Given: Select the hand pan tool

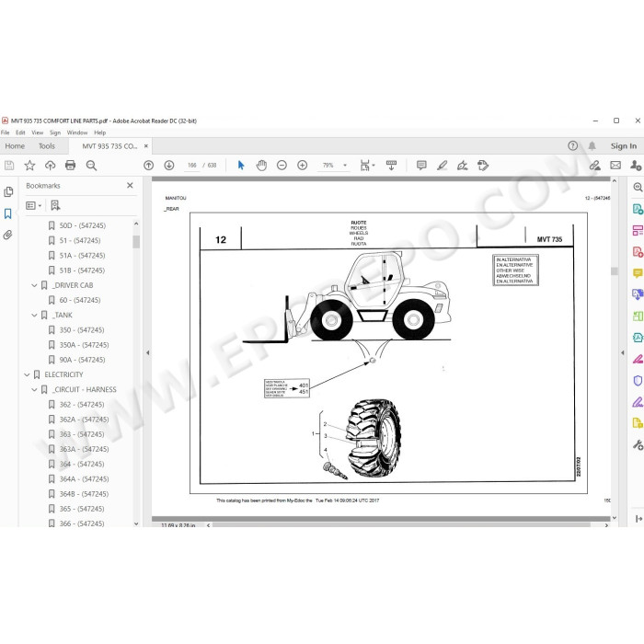Looking at the screenshot, I should 261,166.
